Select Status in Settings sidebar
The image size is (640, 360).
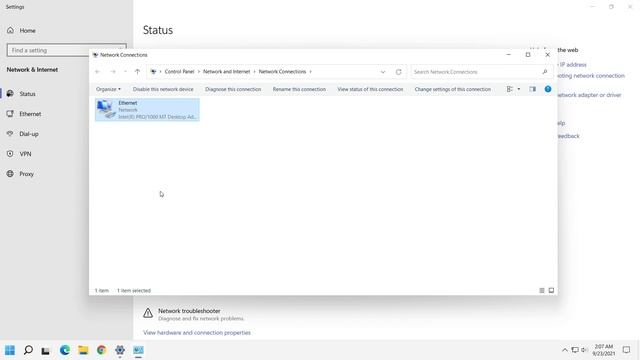pos(27,94)
